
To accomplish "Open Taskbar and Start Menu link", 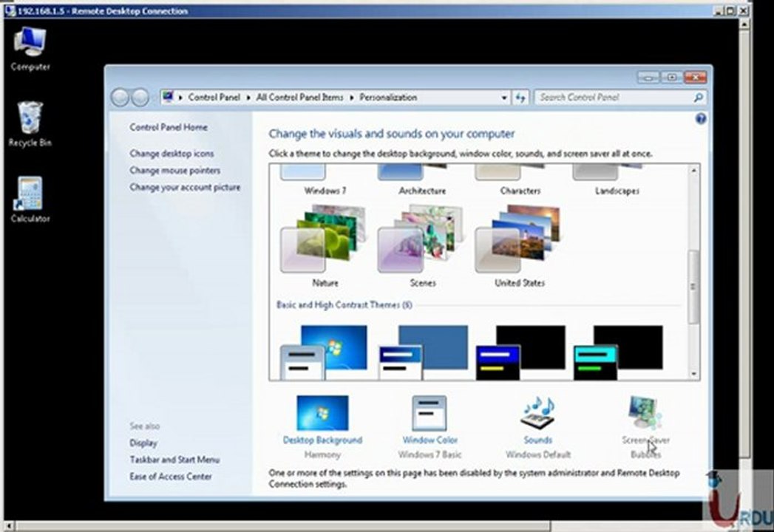I will click(x=174, y=460).
